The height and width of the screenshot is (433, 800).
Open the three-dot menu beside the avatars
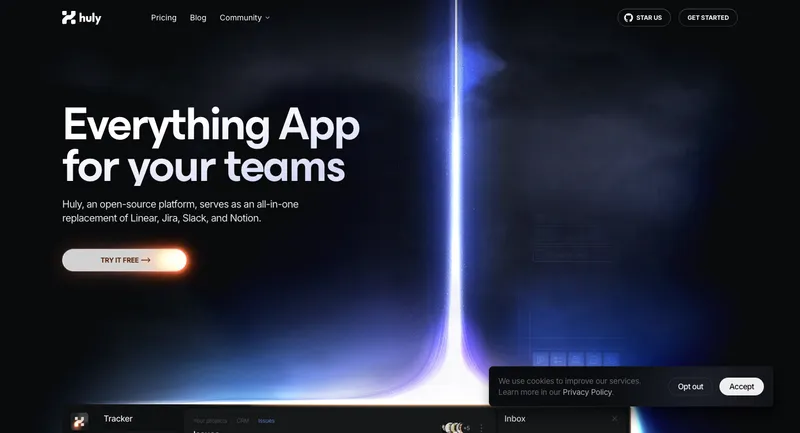point(481,427)
